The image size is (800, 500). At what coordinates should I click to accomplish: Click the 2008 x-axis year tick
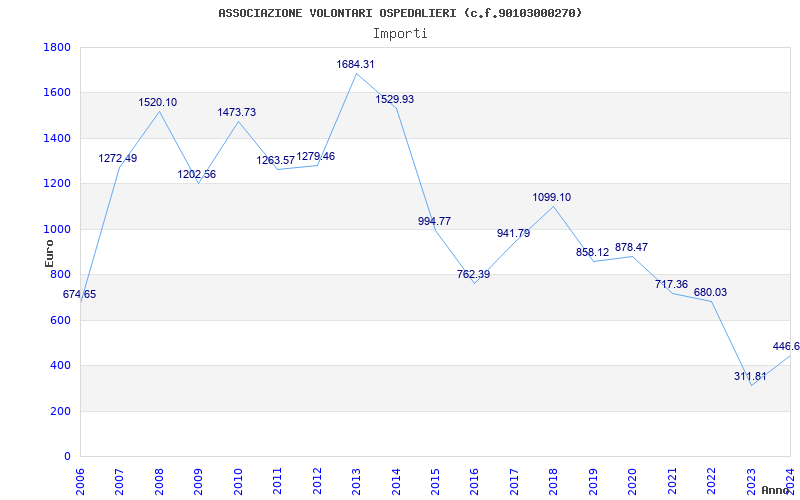159,482
